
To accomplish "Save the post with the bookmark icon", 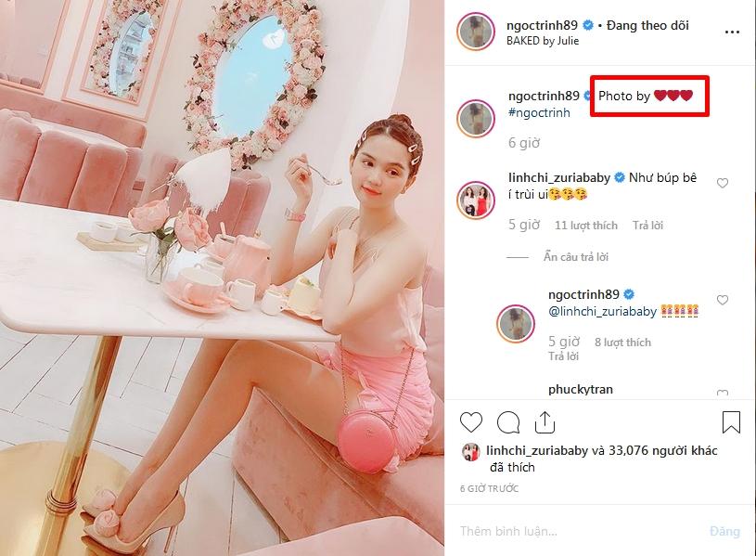I will click(731, 421).
